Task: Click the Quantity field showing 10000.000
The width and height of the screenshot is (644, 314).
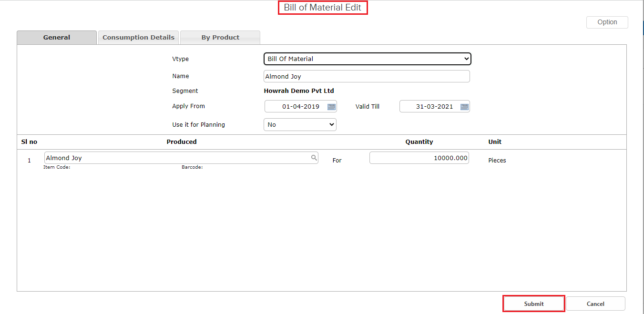Action: (419, 158)
